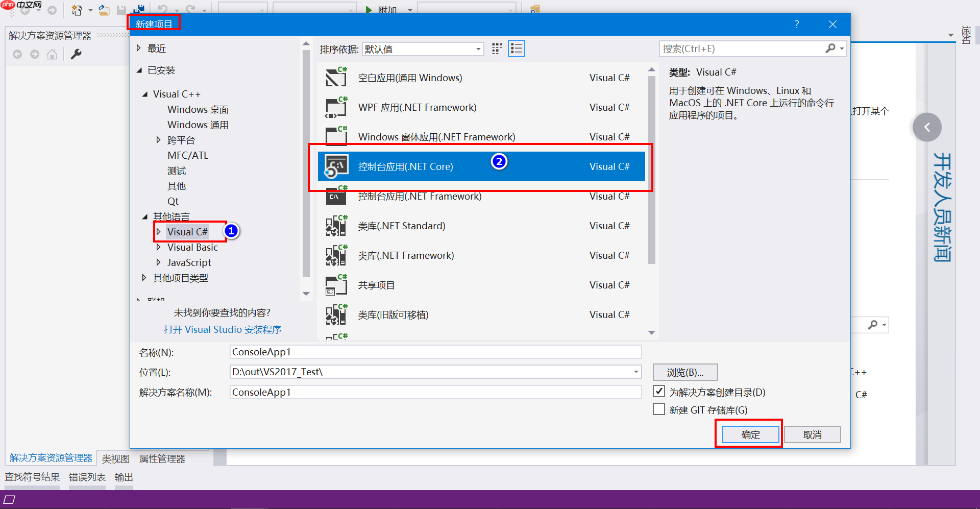Cancel the dialog with 取消
The image size is (980, 509).
[813, 434]
